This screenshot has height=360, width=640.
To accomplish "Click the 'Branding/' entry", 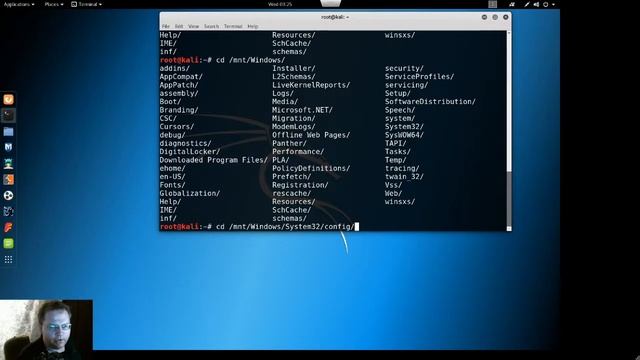I will [x=179, y=110].
